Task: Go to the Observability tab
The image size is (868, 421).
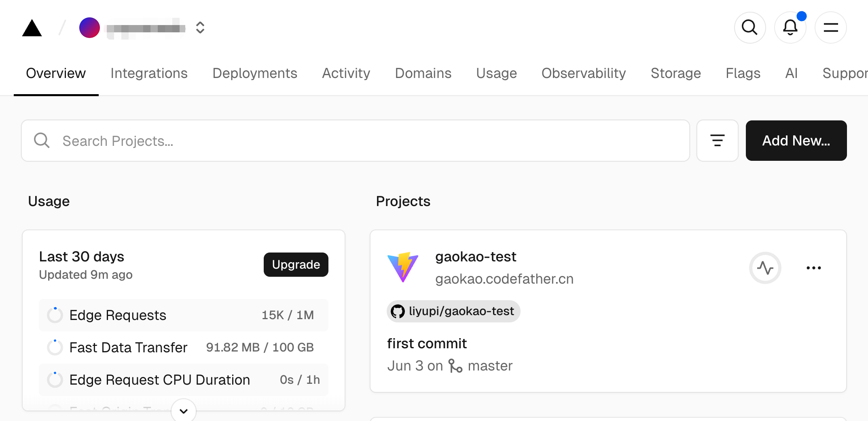Action: (583, 73)
